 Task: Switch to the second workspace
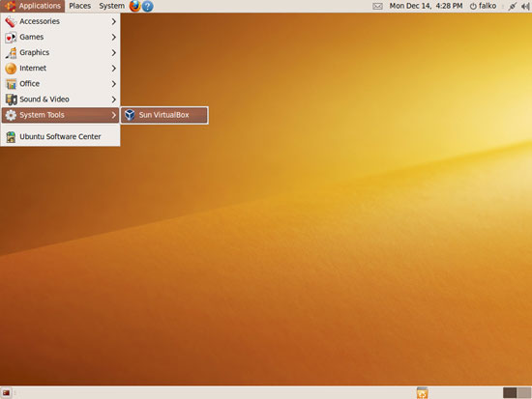tap(524, 393)
